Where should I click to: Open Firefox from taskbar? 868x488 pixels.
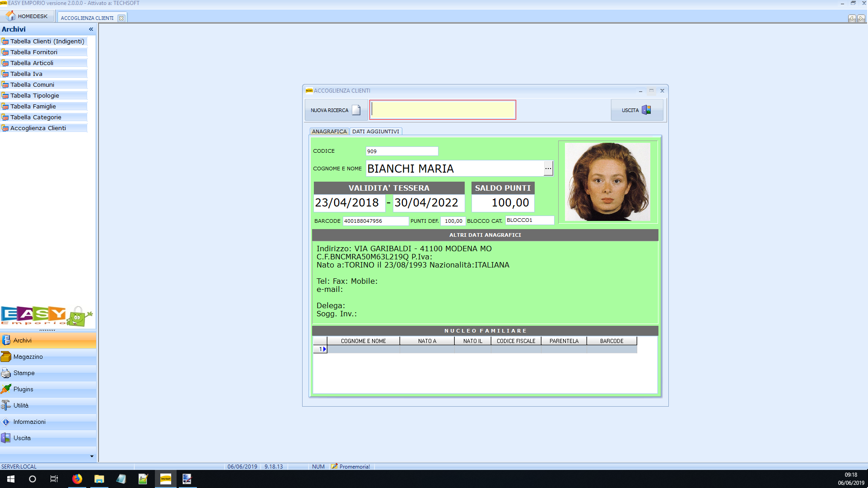click(x=77, y=479)
